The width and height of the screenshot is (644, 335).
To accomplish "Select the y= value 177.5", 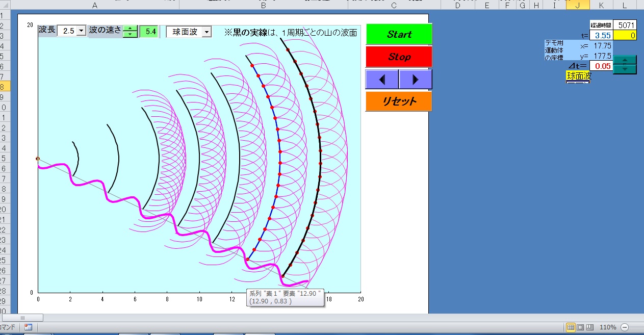I will tap(601, 56).
